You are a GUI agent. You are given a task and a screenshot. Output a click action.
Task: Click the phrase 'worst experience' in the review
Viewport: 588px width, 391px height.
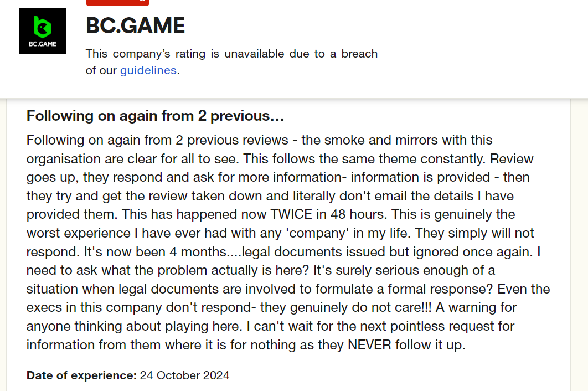[x=75, y=233]
